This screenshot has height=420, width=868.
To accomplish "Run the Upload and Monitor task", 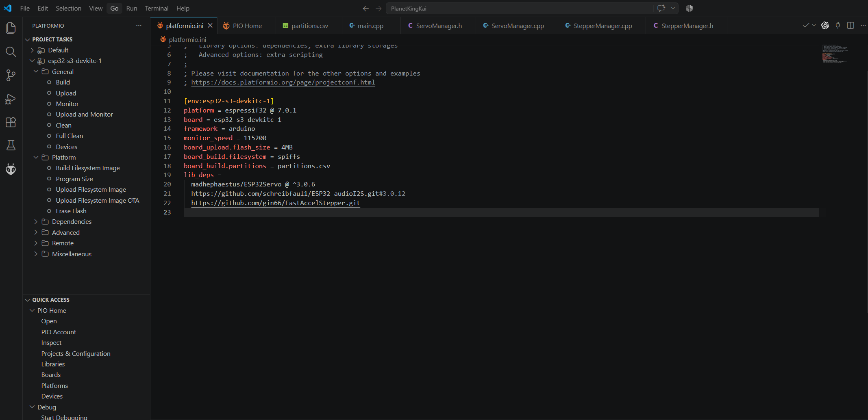I will 84,114.
